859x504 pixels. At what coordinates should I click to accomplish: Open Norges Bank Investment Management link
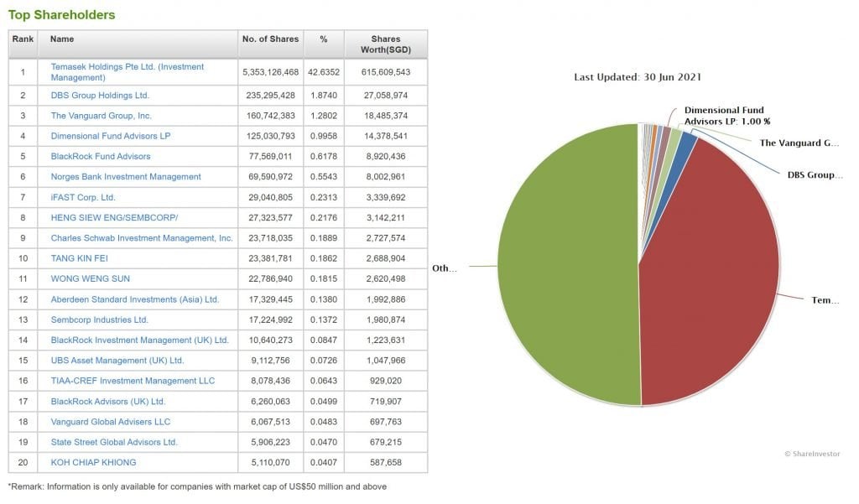(x=126, y=176)
